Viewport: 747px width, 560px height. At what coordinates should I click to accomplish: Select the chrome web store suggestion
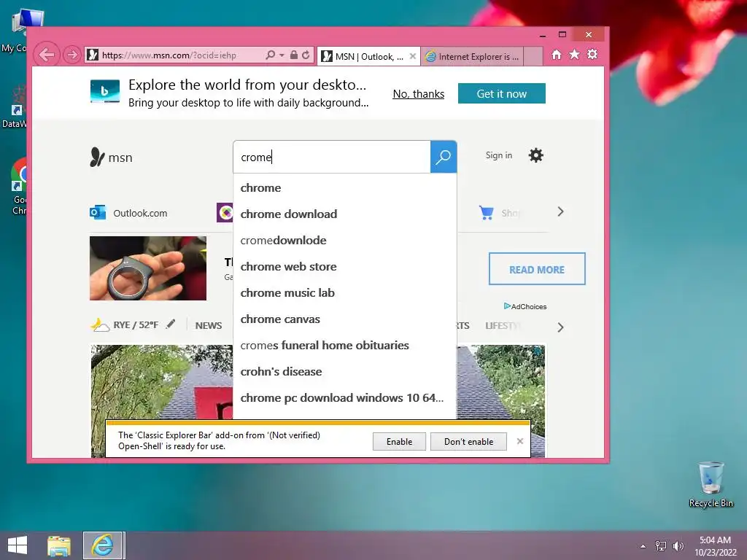(345, 267)
